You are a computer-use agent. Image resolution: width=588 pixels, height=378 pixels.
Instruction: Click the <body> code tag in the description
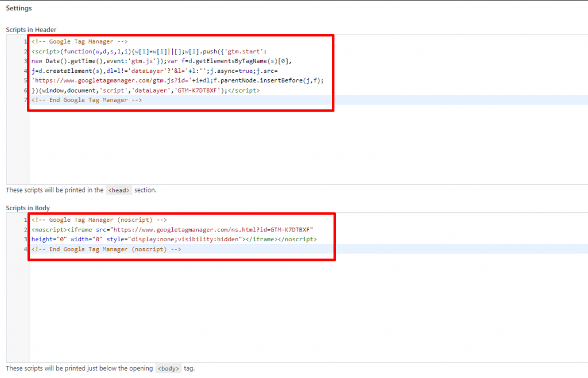point(168,368)
